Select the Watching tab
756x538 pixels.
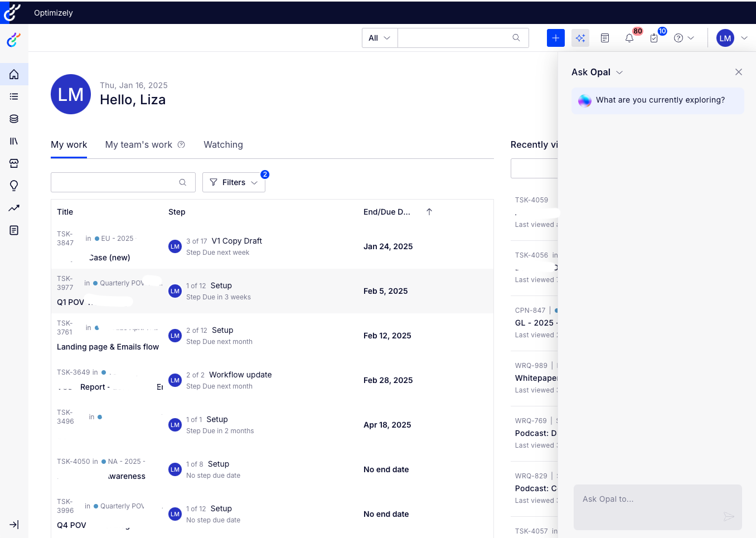click(223, 144)
